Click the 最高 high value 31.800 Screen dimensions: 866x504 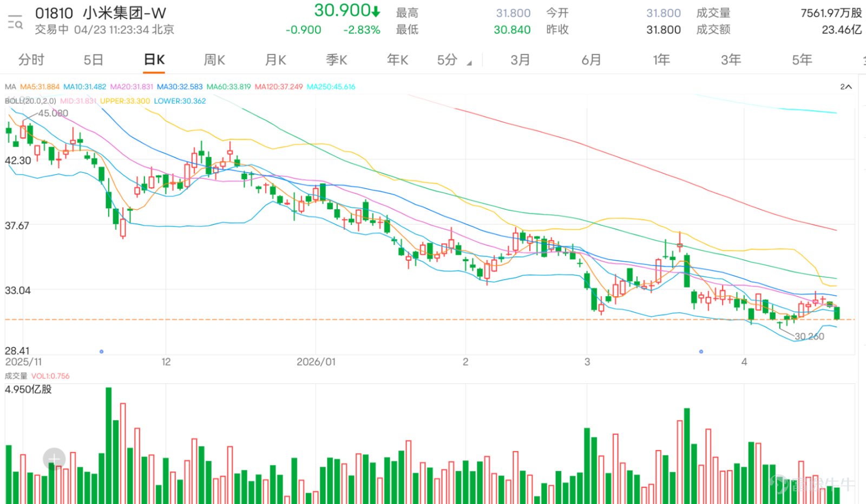pyautogui.click(x=513, y=13)
